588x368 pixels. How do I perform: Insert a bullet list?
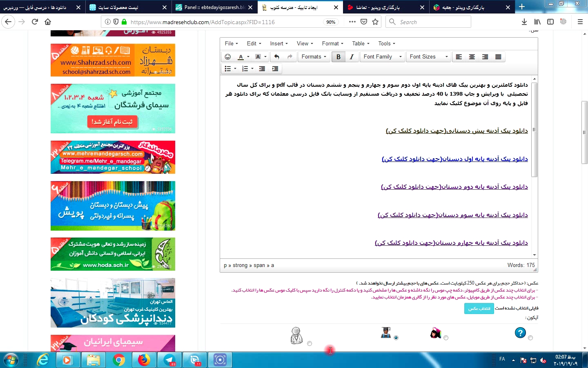(228, 69)
